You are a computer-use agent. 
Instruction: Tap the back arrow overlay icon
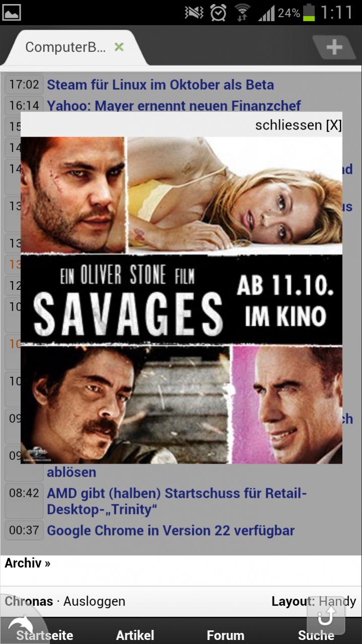pyautogui.click(x=20, y=624)
